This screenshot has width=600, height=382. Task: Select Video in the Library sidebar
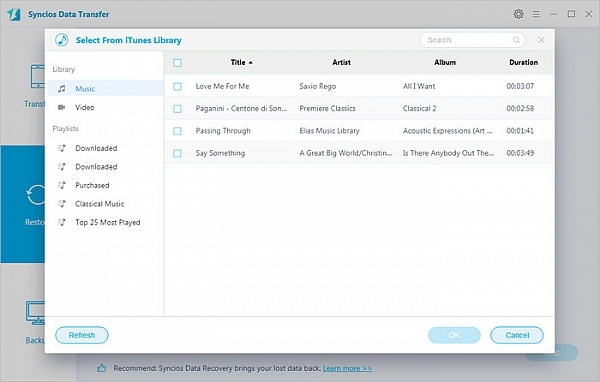[x=106, y=107]
